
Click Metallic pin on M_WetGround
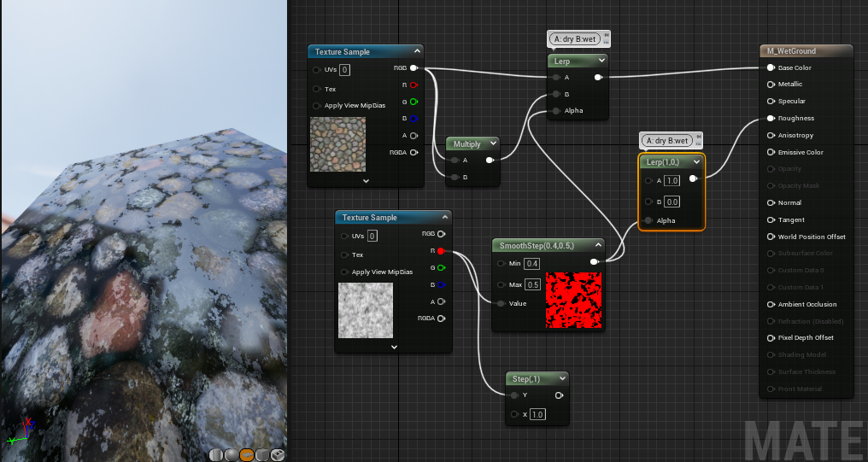[x=771, y=84]
